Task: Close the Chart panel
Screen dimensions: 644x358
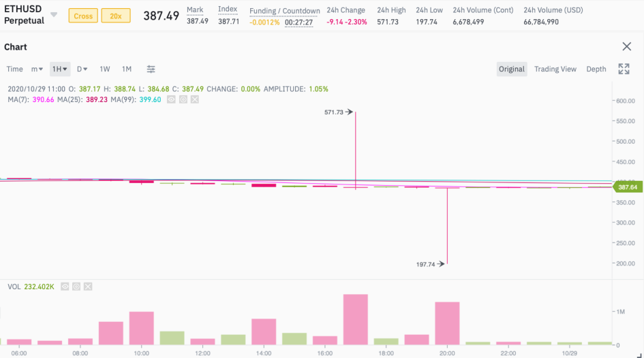Action: (x=626, y=46)
